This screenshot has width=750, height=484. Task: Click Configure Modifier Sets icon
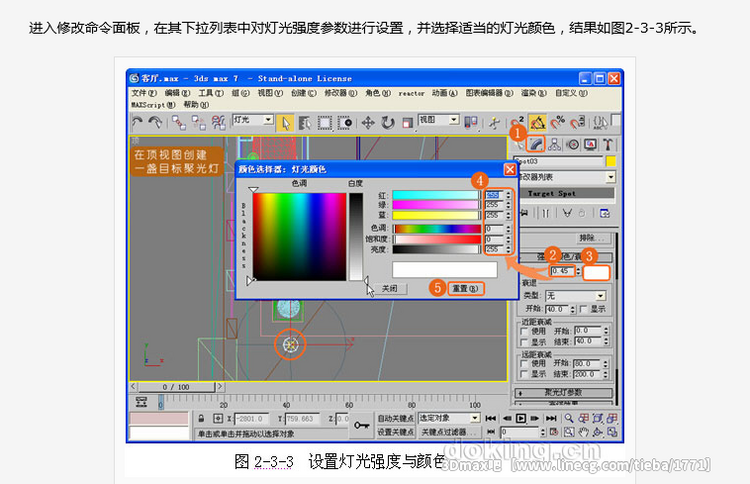pyautogui.click(x=605, y=213)
